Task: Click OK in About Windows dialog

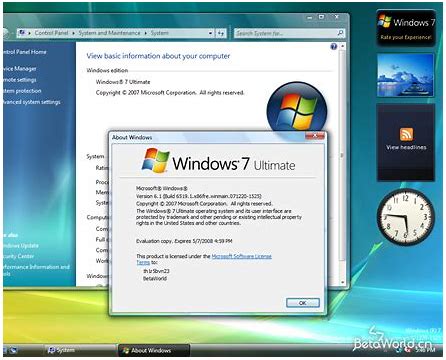Action: 303,303
